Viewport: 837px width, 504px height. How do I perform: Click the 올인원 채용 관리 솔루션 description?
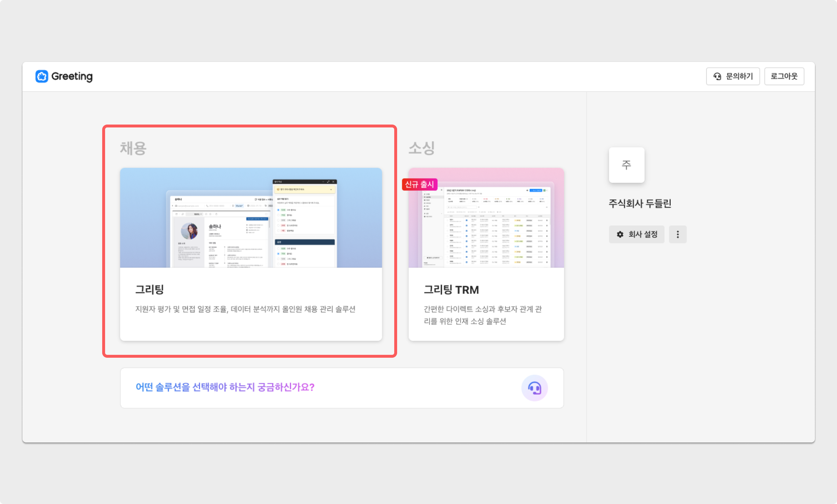point(245,309)
